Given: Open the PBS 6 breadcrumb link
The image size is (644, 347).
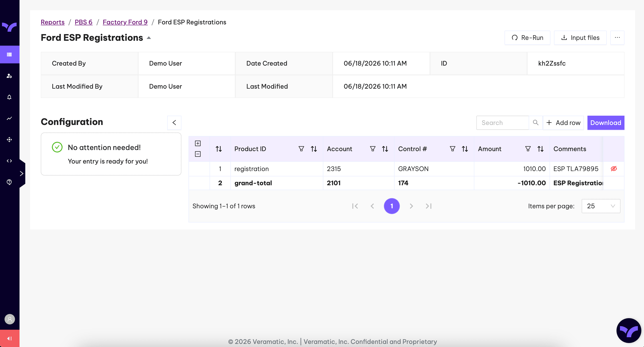Looking at the screenshot, I should pos(84,22).
